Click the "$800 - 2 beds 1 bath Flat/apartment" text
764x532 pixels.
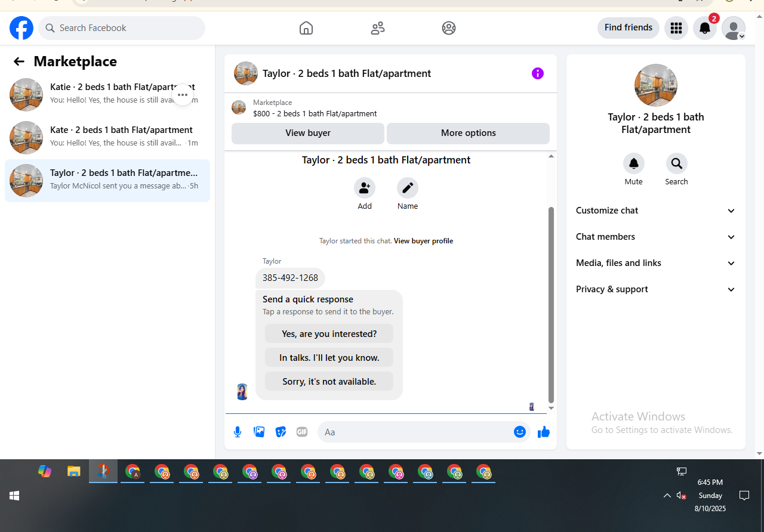(x=315, y=113)
